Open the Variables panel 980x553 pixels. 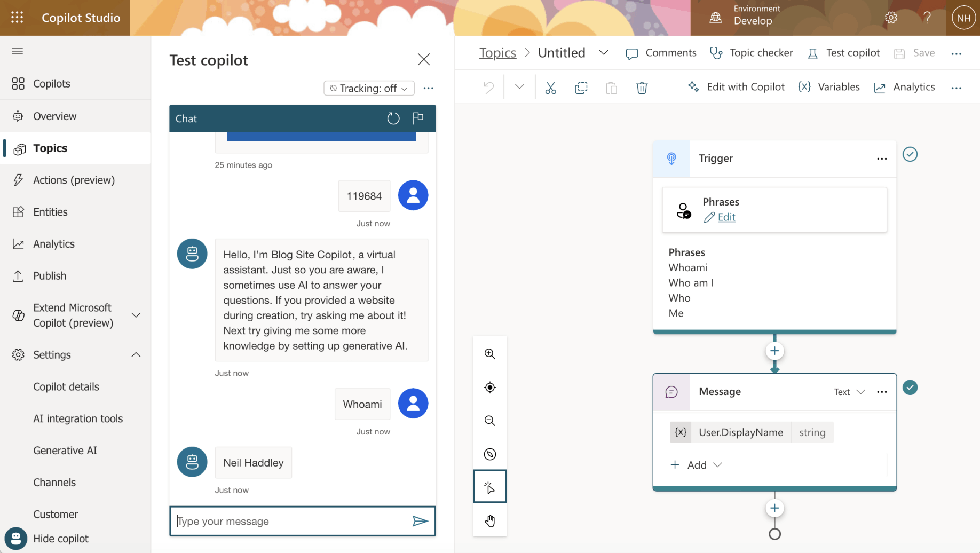click(829, 87)
